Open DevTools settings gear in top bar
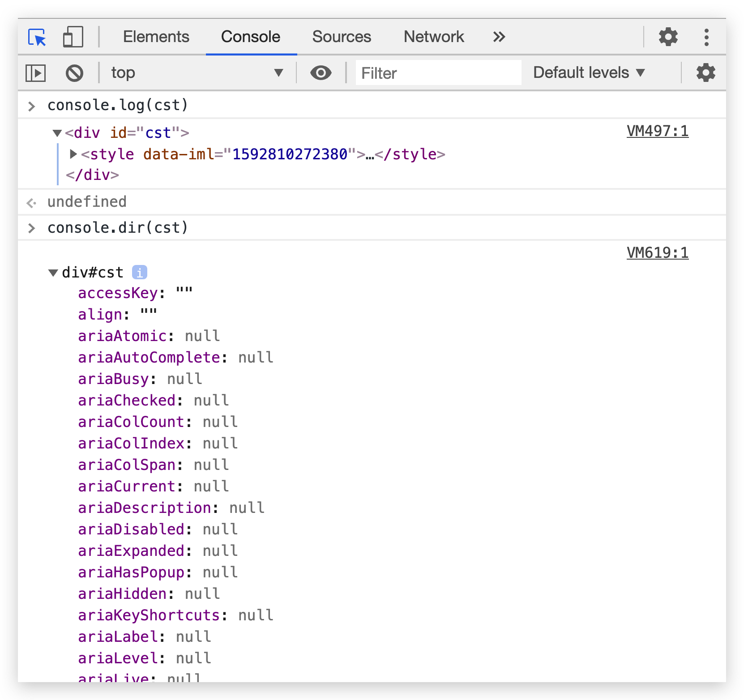744x700 pixels. 668,37
